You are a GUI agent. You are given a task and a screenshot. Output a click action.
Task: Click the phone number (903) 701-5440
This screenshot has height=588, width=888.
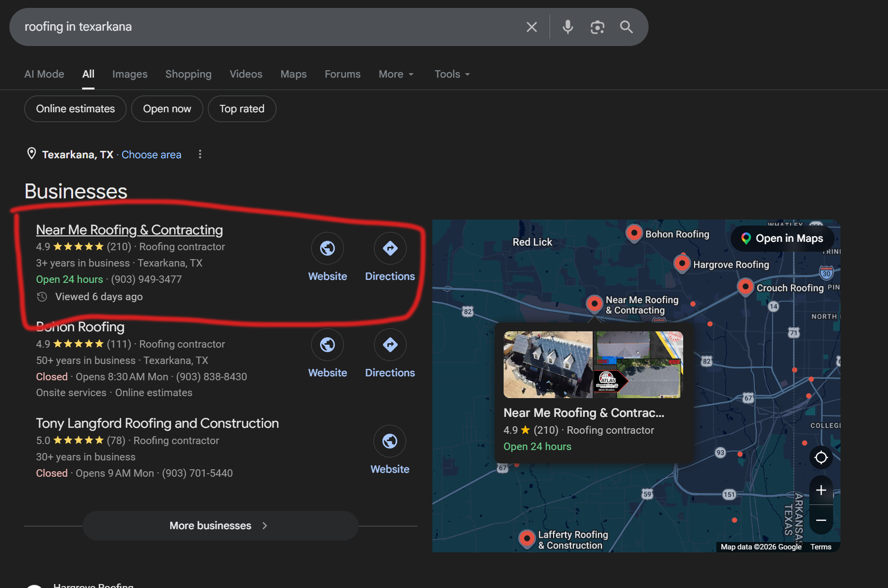tap(197, 473)
